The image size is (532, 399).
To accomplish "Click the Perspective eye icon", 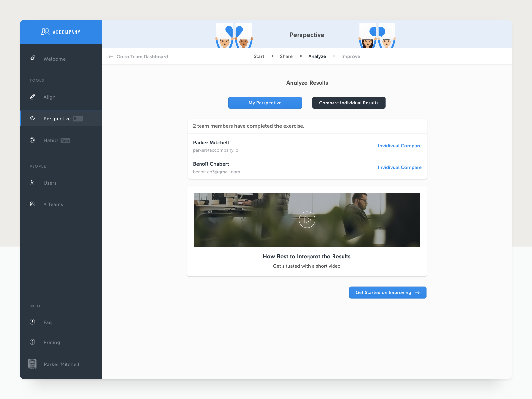I will pyautogui.click(x=32, y=118).
